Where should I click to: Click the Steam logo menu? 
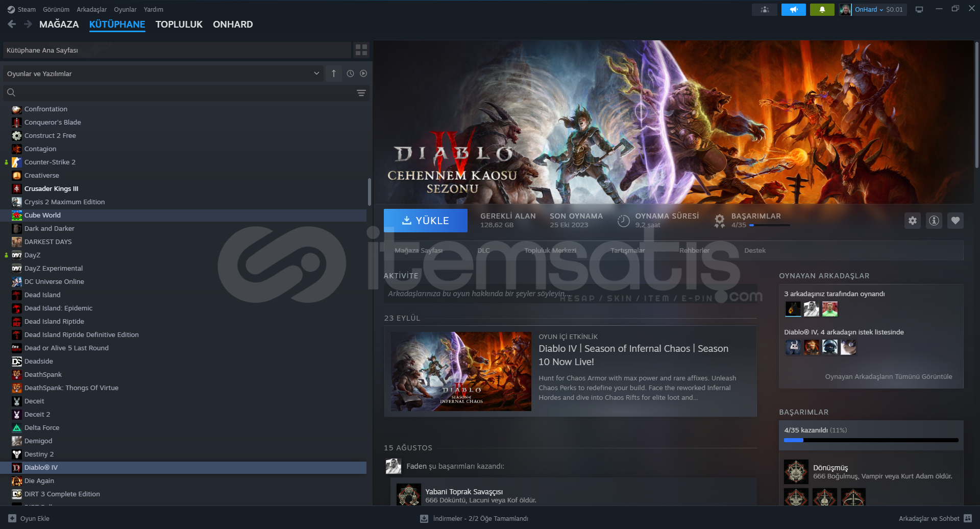pos(21,10)
